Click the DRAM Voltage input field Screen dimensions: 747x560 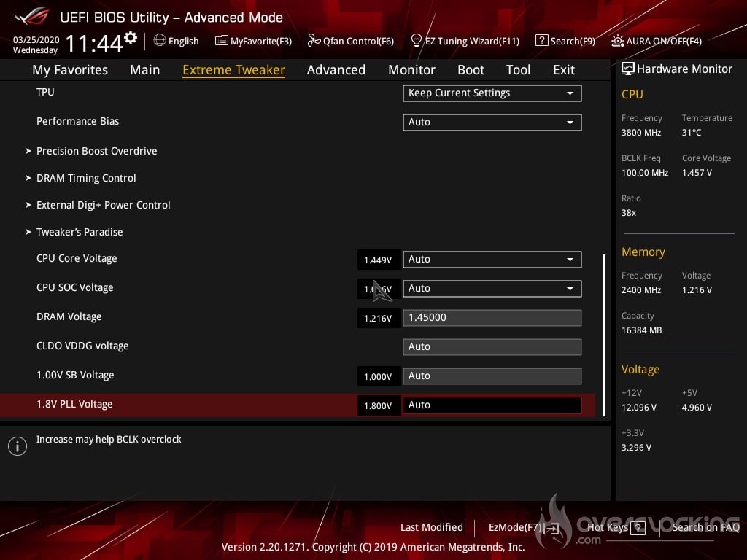click(x=492, y=318)
